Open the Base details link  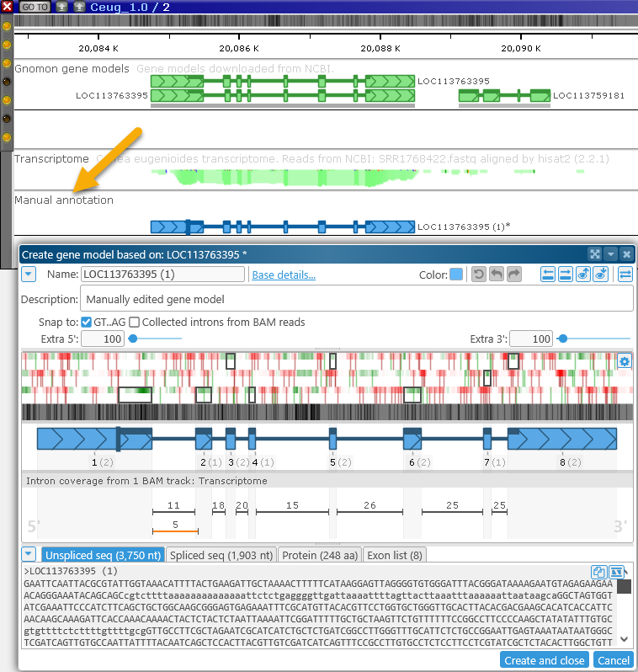tap(284, 275)
